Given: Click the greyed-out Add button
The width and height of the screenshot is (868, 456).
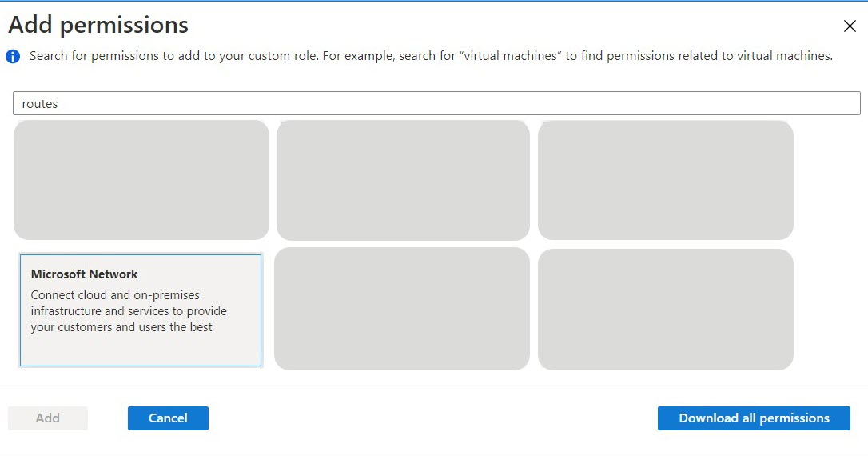Looking at the screenshot, I should [x=48, y=418].
